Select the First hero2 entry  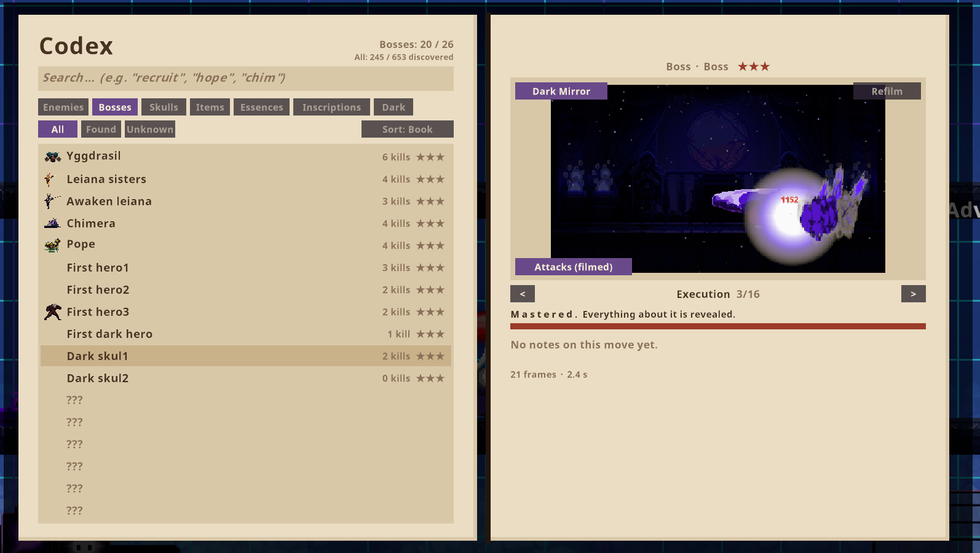(246, 289)
